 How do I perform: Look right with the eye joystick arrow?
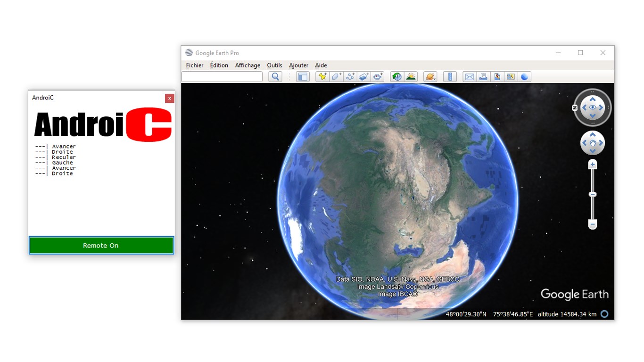(601, 107)
